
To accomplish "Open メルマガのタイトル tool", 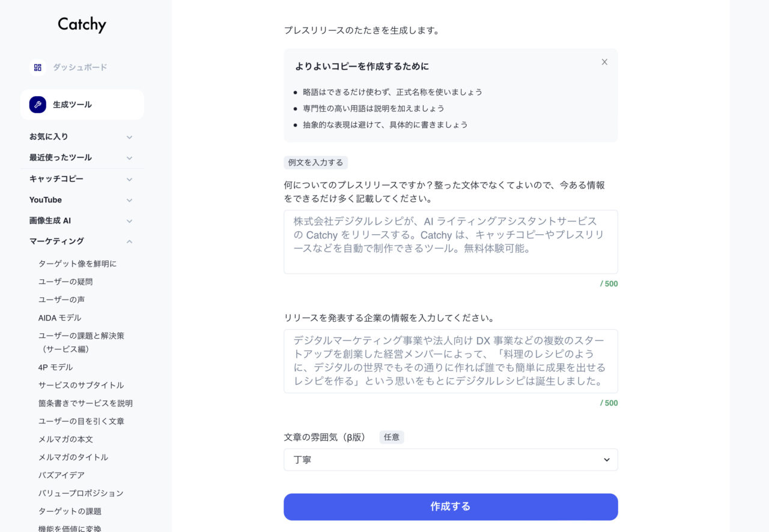I will pyautogui.click(x=73, y=457).
